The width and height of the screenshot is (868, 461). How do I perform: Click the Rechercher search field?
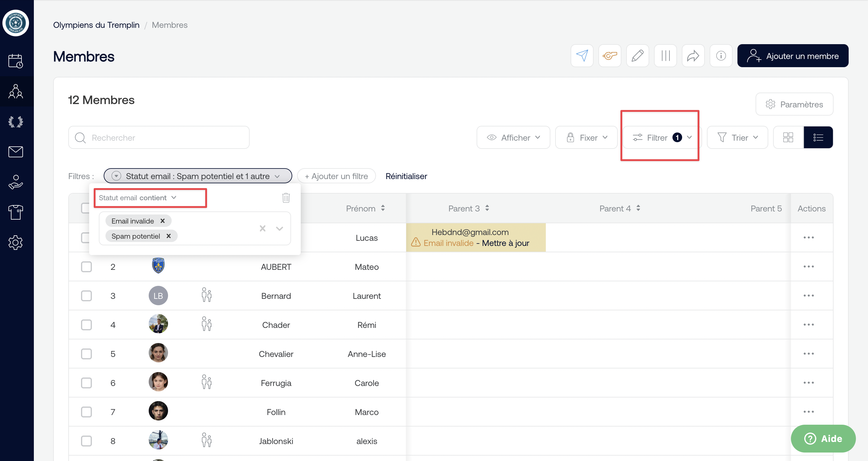coord(159,137)
